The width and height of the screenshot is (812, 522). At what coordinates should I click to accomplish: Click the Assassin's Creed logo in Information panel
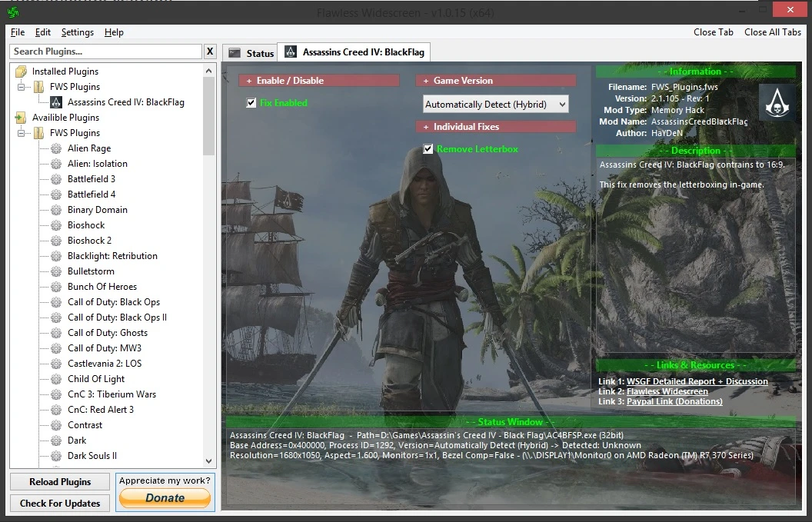(777, 102)
